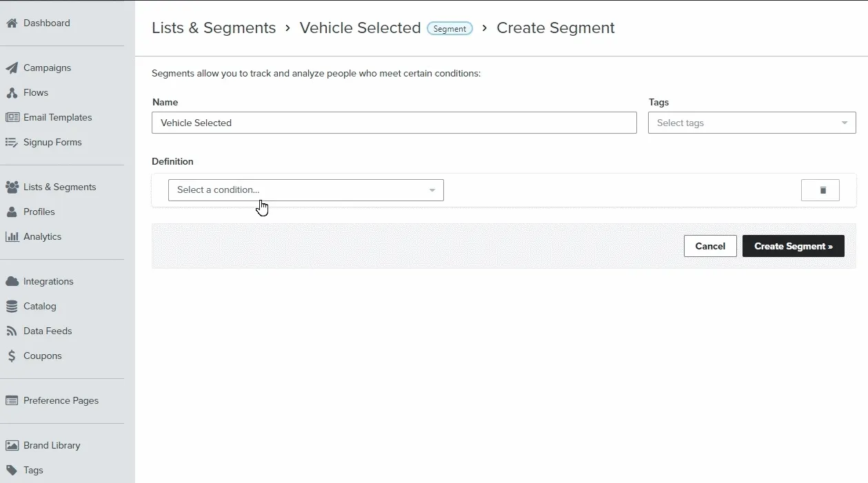Click the Coupons dollar sign icon
868x483 pixels.
(12, 356)
